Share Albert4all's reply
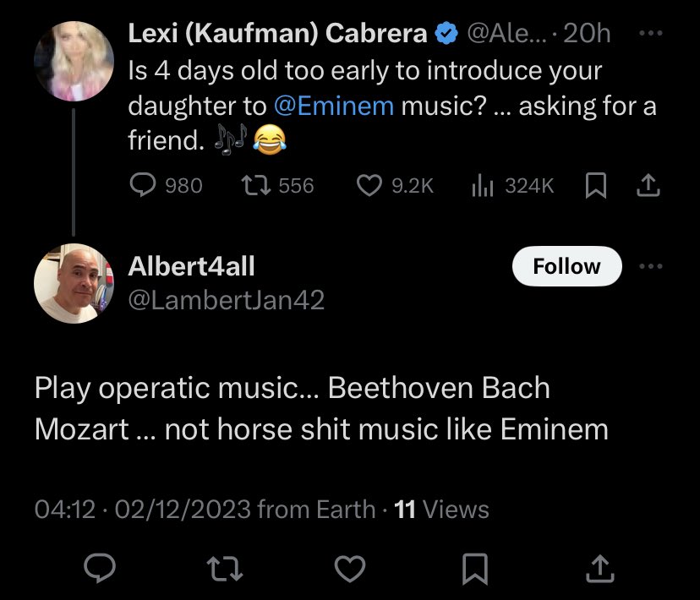Image resolution: width=700 pixels, height=600 pixels. pyautogui.click(x=600, y=568)
